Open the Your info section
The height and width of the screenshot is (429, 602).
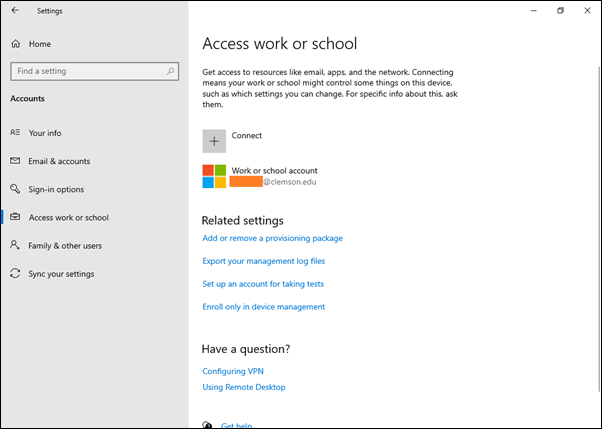click(45, 133)
